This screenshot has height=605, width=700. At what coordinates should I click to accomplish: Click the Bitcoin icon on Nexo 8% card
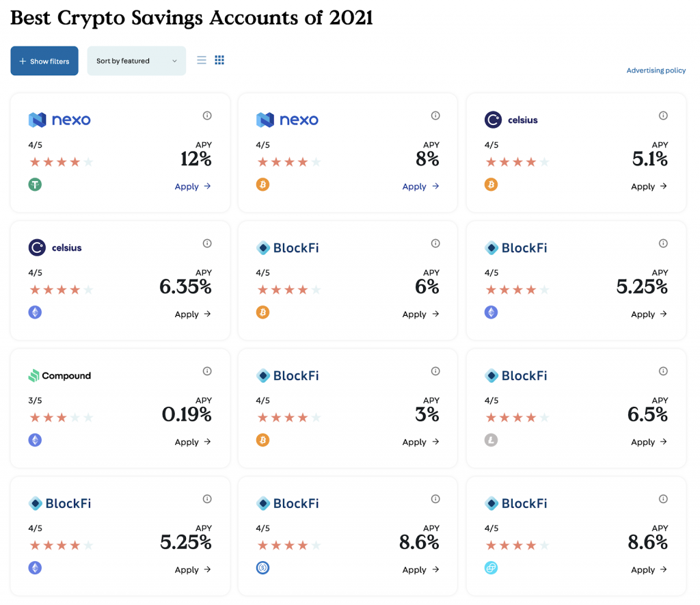tap(262, 185)
